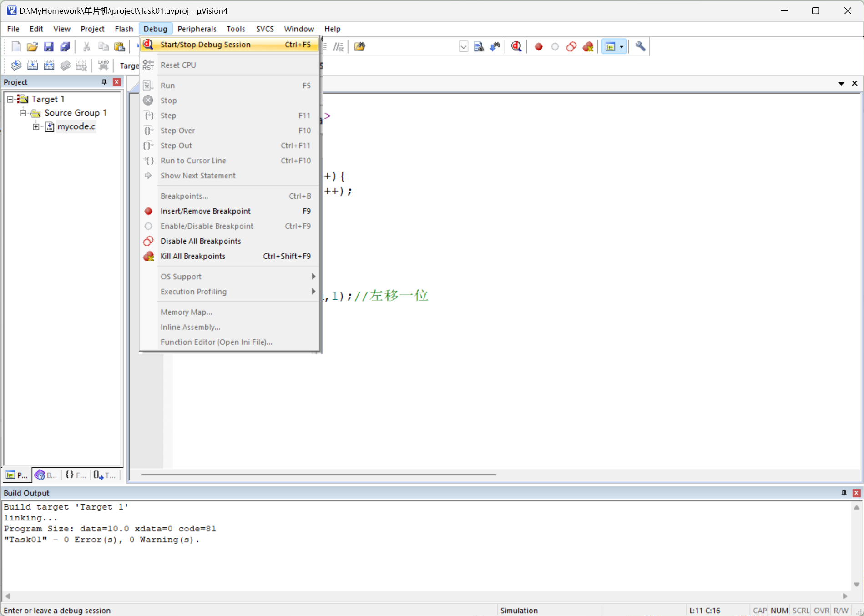Open the Peripherals menu
Viewport: 864px width, 616px height.
coord(197,29)
